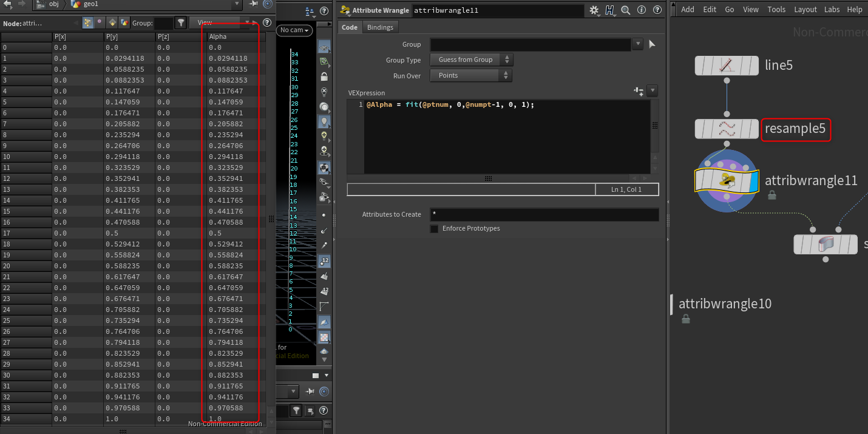Click the geo1 path segment
Screen dimensions: 868x434
point(84,4)
